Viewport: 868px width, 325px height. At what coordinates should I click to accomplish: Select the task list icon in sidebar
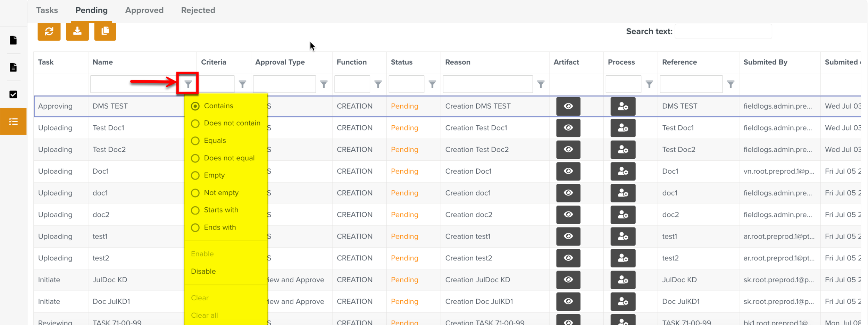pyautogui.click(x=13, y=122)
